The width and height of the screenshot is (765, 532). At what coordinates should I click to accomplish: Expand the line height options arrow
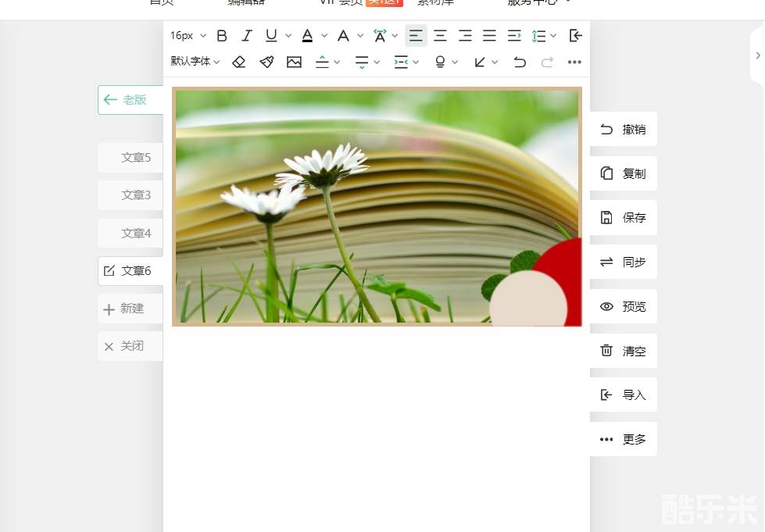click(x=553, y=36)
